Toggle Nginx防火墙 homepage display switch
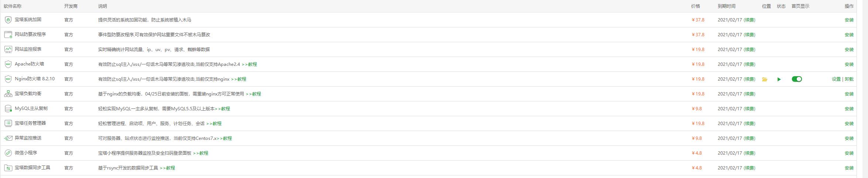The image size is (868, 178). click(797, 79)
